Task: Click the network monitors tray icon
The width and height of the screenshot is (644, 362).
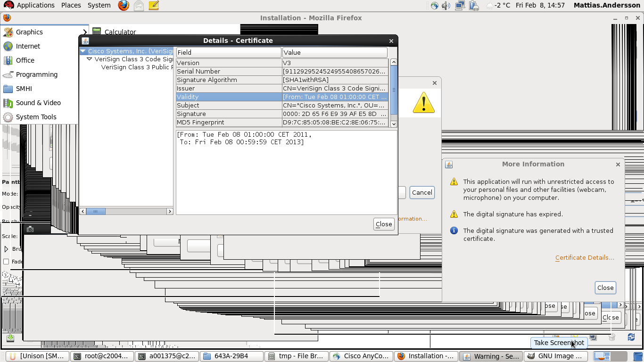Action: pyautogui.click(x=460, y=6)
